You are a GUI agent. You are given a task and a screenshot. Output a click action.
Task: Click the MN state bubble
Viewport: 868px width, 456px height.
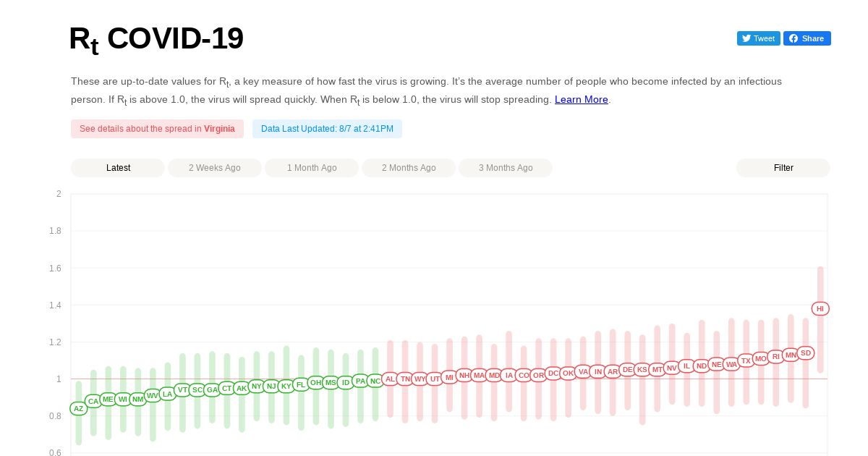coord(791,355)
